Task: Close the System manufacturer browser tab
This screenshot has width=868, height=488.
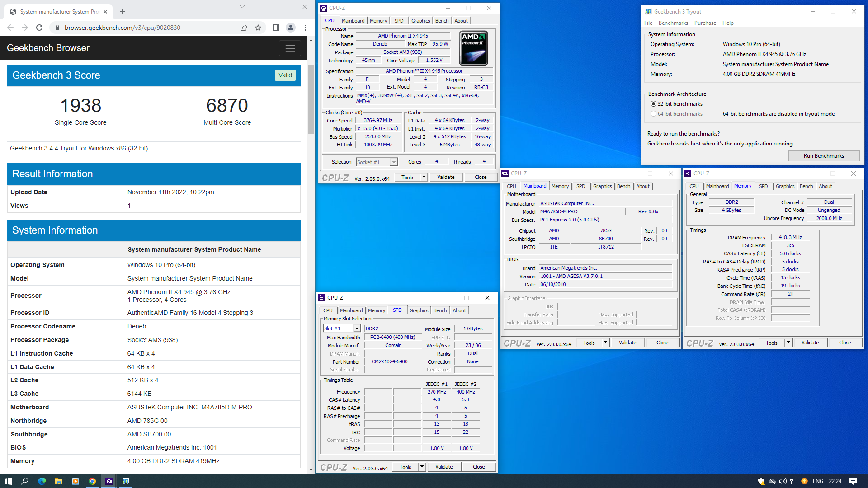Action: (x=105, y=12)
